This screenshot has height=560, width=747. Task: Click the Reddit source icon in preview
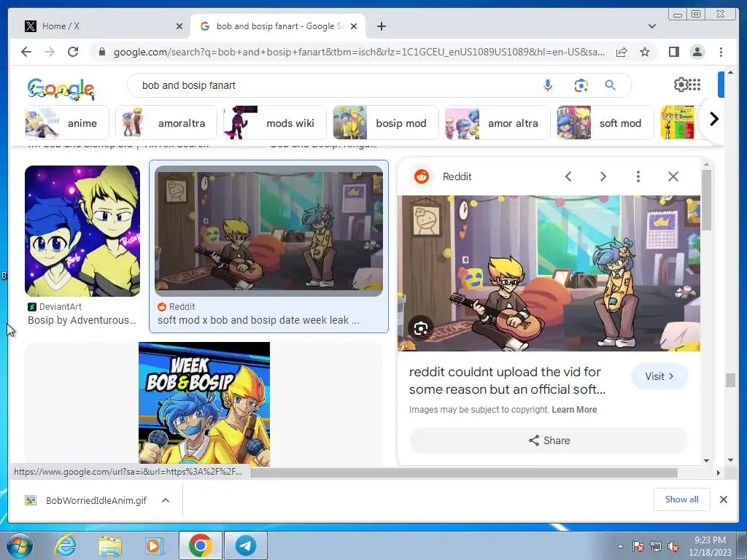tap(421, 176)
